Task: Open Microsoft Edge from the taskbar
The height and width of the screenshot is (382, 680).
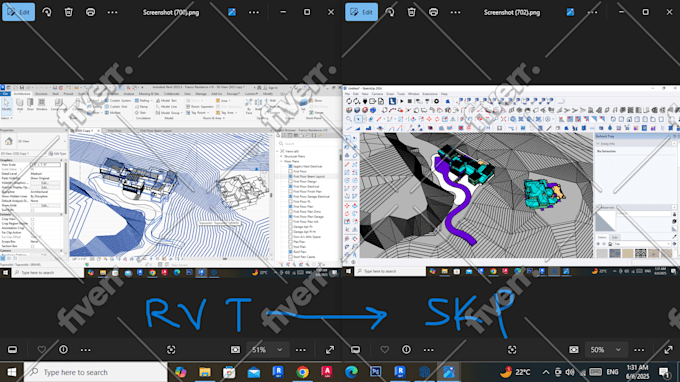Action: tap(351, 372)
